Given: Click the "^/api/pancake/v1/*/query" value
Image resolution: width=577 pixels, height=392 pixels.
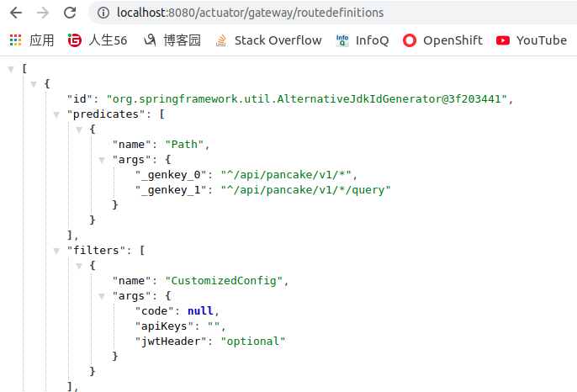Looking at the screenshot, I should [305, 190].
